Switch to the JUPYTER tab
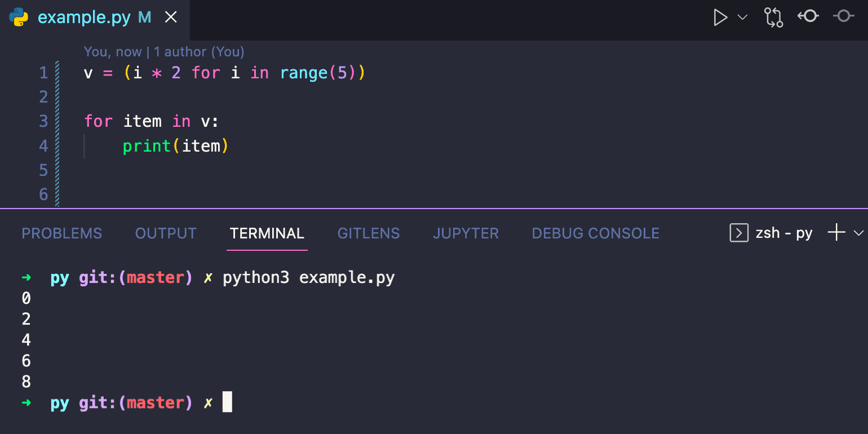This screenshot has height=434, width=868. [x=466, y=233]
